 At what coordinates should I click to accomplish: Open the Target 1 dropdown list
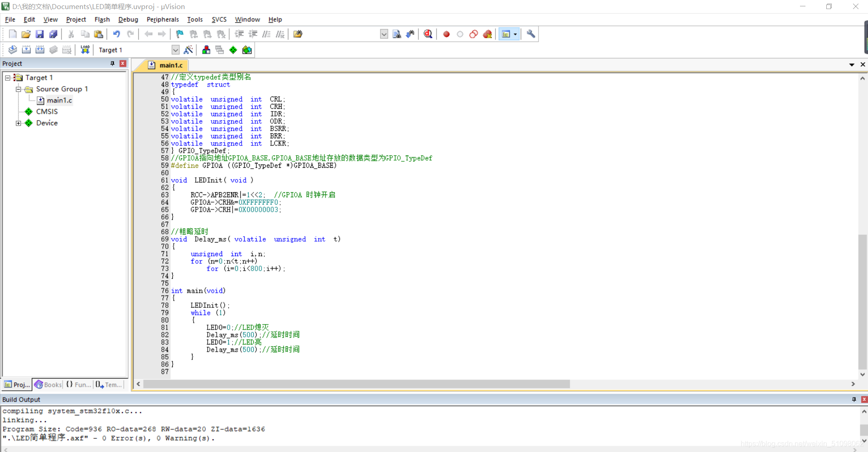coord(175,50)
